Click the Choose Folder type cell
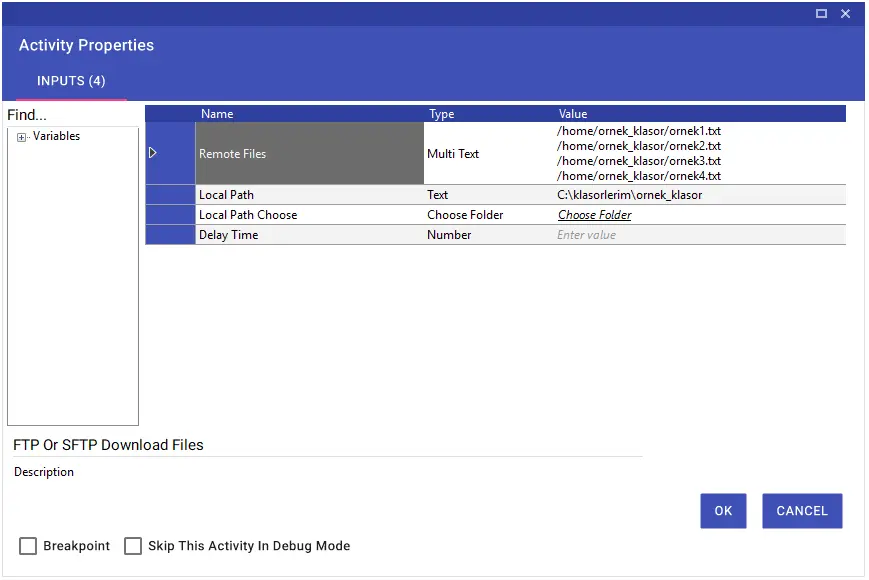This screenshot has width=869, height=580. pos(489,215)
